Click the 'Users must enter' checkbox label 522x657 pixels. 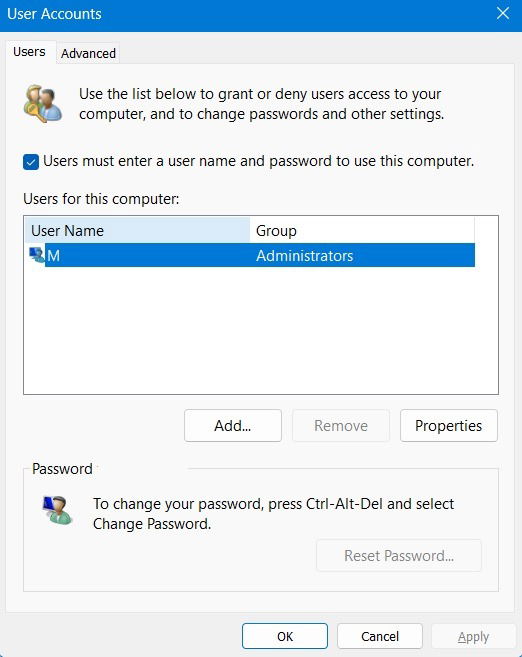click(258, 161)
